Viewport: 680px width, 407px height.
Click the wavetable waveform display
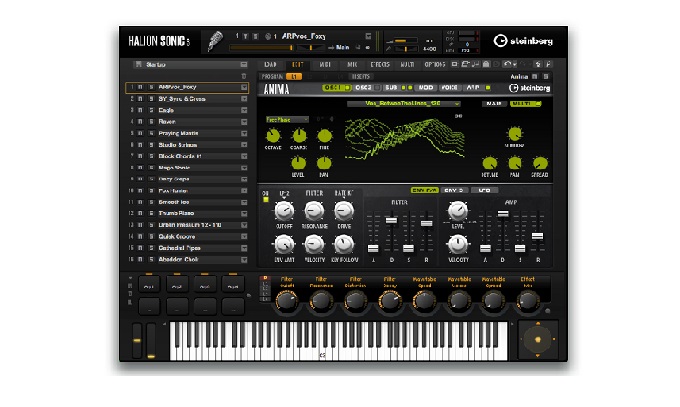pyautogui.click(x=405, y=139)
